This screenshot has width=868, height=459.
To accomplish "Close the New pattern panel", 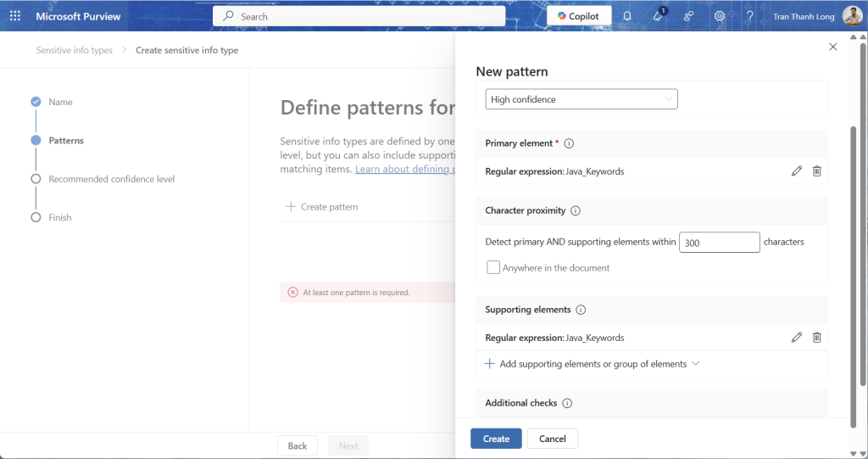I will (x=832, y=48).
